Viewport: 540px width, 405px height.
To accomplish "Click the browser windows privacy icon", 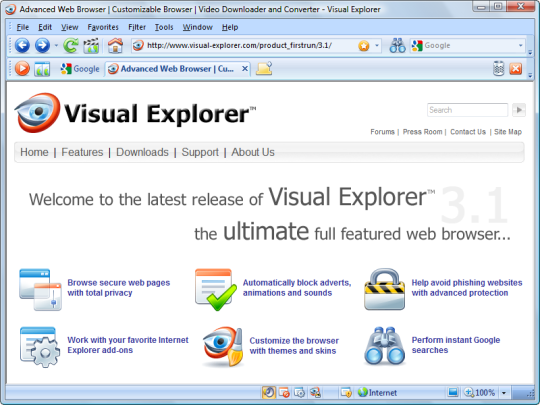I will pyautogui.click(x=40, y=289).
